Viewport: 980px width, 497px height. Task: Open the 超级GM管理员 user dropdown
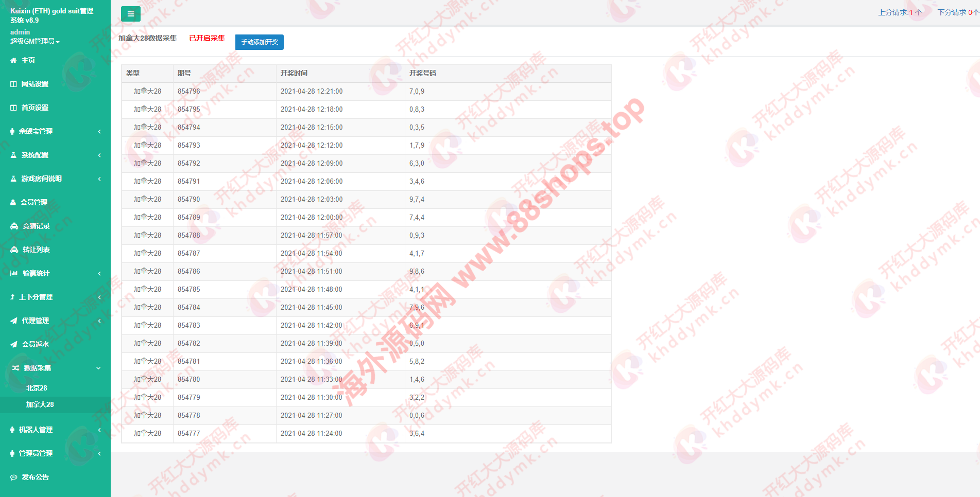35,42
